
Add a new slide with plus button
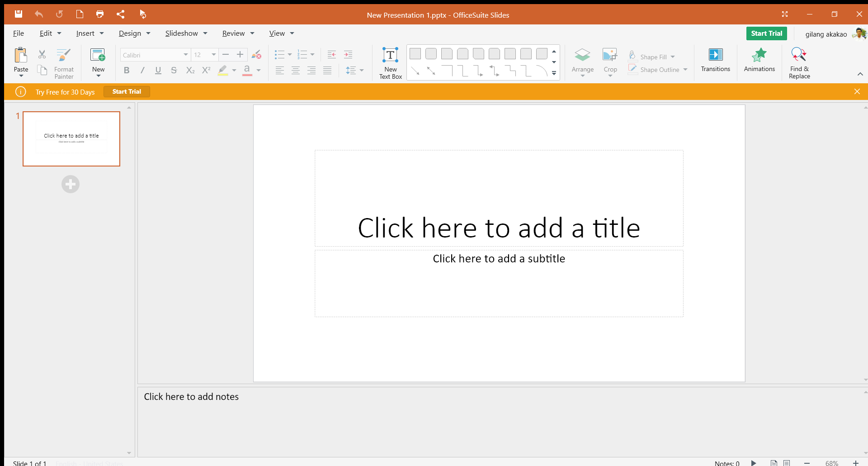71,184
